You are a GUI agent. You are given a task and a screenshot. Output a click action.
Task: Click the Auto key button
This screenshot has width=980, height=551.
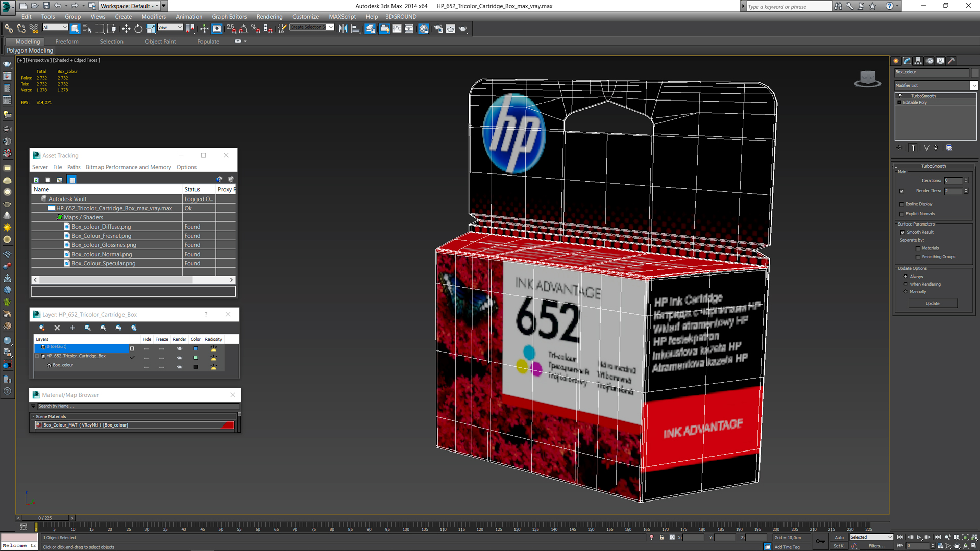pyautogui.click(x=839, y=537)
